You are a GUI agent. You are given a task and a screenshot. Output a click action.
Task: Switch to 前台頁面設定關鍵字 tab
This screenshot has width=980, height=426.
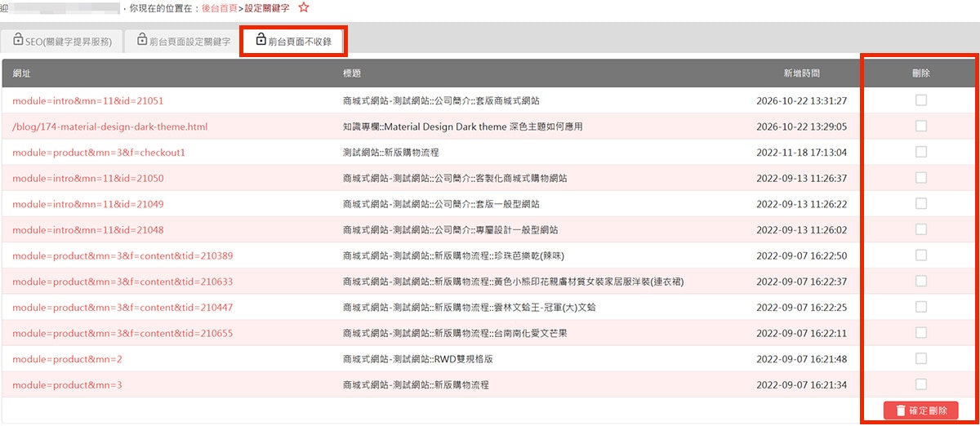(x=184, y=41)
